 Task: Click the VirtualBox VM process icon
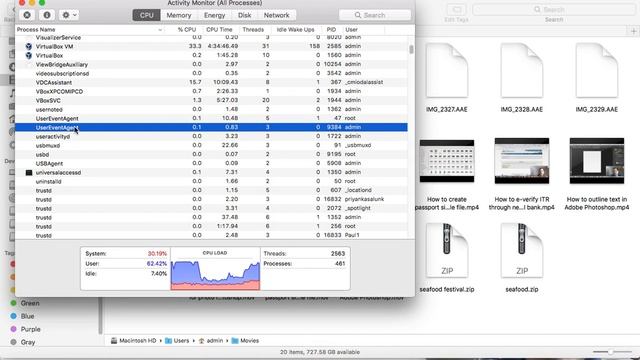tap(29, 47)
